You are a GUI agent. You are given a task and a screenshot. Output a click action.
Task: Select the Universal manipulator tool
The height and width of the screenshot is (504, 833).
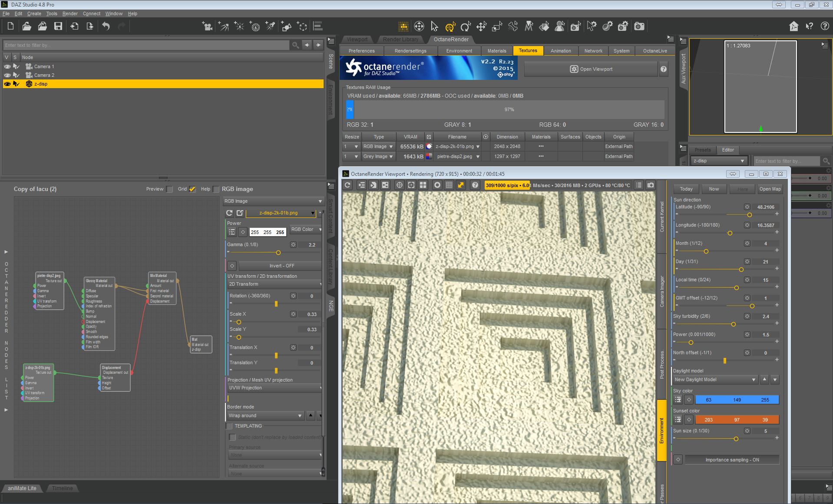pyautogui.click(x=450, y=27)
